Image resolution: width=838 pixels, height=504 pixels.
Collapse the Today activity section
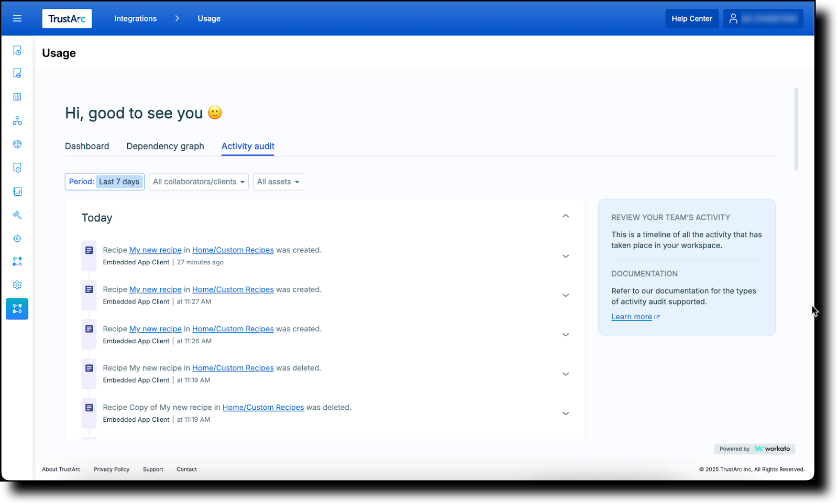[565, 216]
